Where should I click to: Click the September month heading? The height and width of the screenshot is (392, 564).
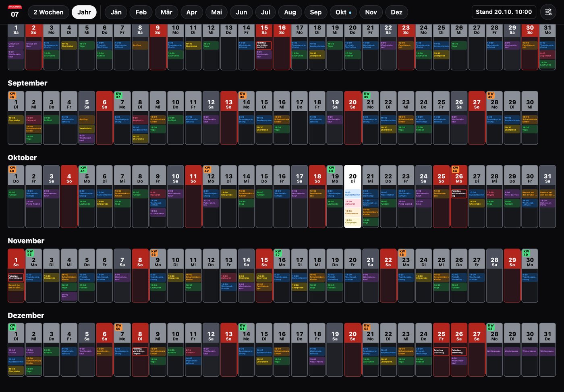[x=27, y=83]
